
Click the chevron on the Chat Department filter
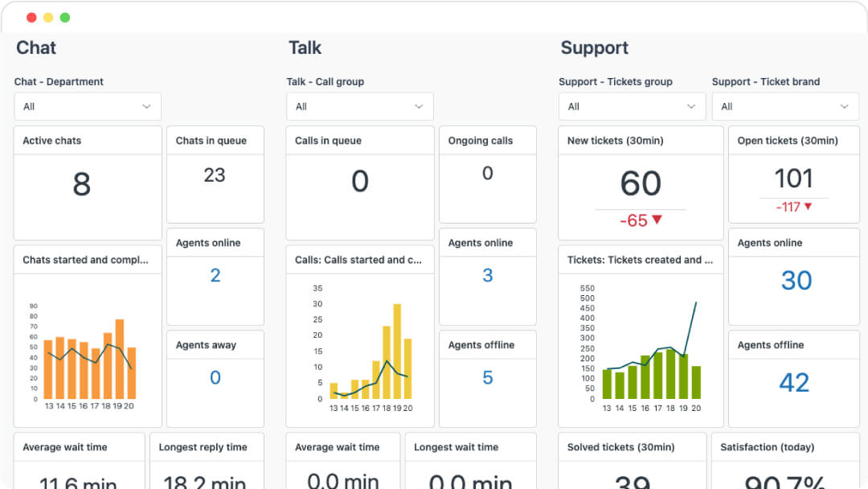coord(147,105)
